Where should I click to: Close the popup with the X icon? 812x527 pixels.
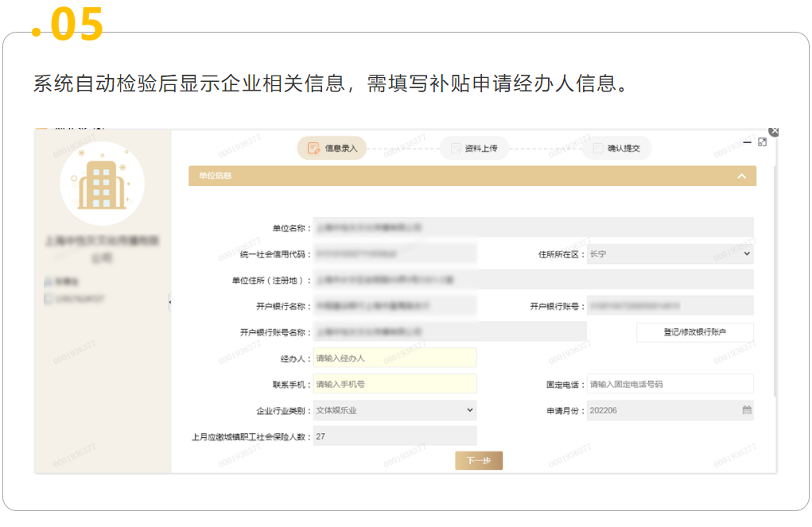tap(774, 131)
